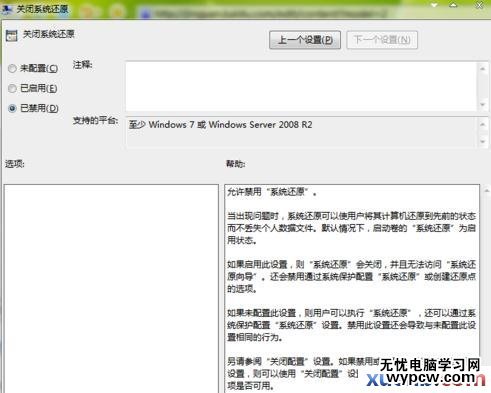
Task: Click the 上一个设置(P) button
Action: pos(305,40)
